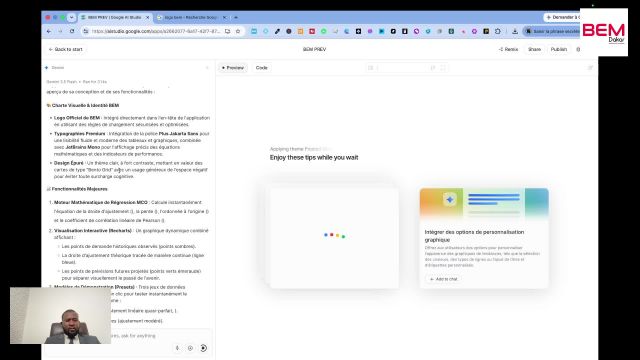Bookmark the page with the star icon
This screenshot has height=360, width=640.
(x=238, y=31)
